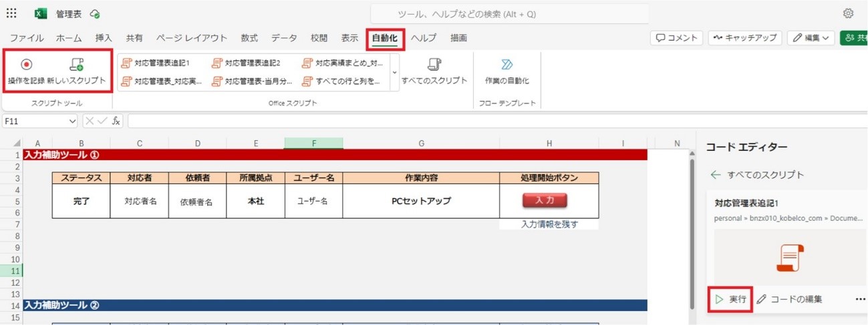The height and width of the screenshot is (325, 868).
Task: Switch to the 数式 tab
Action: click(249, 38)
